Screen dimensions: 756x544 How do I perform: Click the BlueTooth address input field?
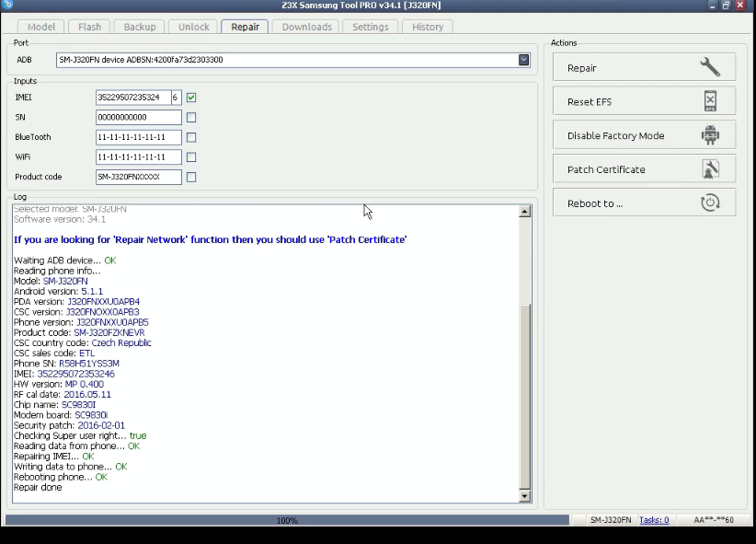[139, 137]
